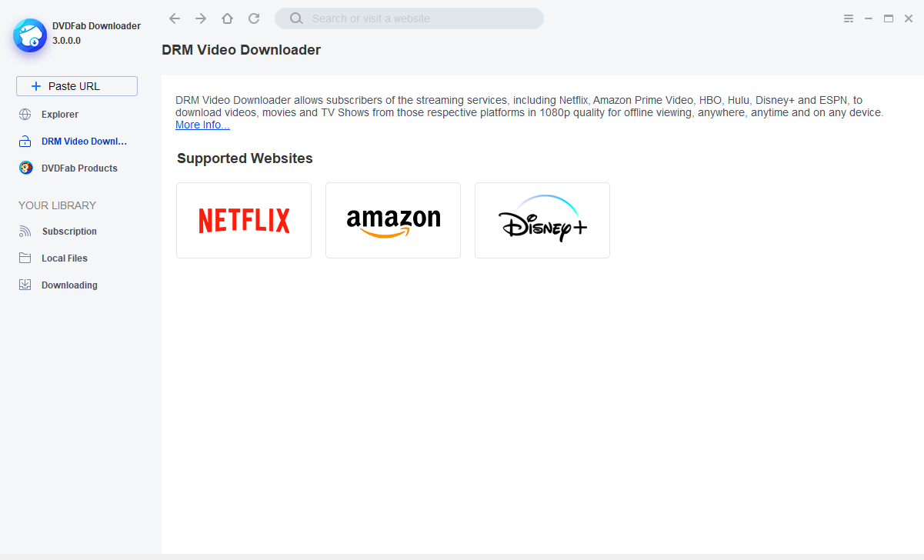Open the Amazon supported website card
The height and width of the screenshot is (560, 924).
pyautogui.click(x=393, y=220)
